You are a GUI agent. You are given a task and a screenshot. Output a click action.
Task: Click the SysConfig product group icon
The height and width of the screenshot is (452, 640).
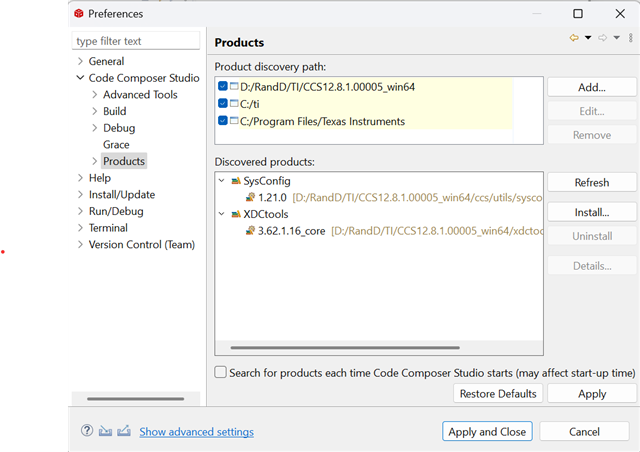[236, 181]
